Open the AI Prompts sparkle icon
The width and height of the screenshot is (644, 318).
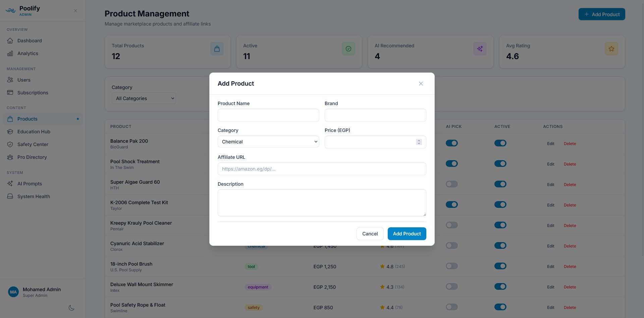pos(10,184)
